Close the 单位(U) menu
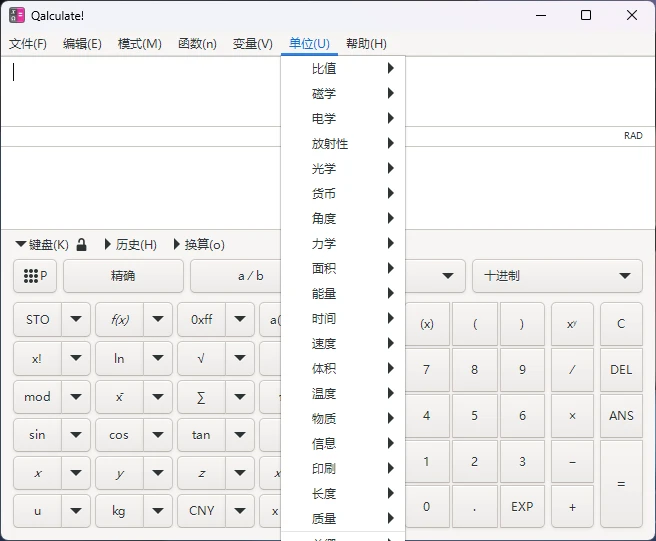656x541 pixels. pyautogui.click(x=309, y=44)
